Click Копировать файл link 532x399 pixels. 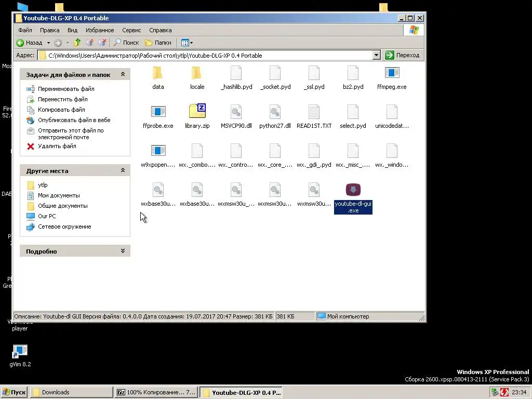click(x=61, y=110)
